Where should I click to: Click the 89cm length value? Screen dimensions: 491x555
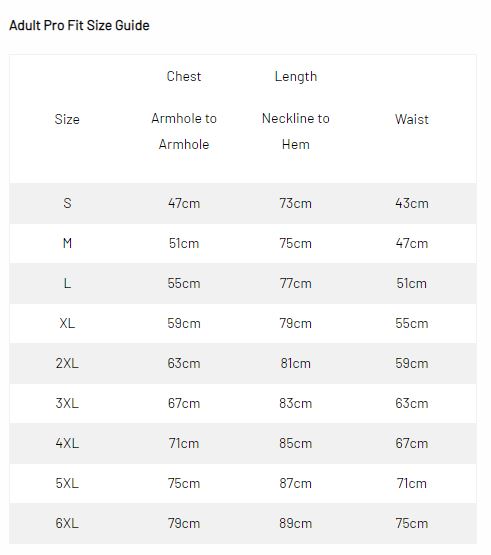(296, 523)
